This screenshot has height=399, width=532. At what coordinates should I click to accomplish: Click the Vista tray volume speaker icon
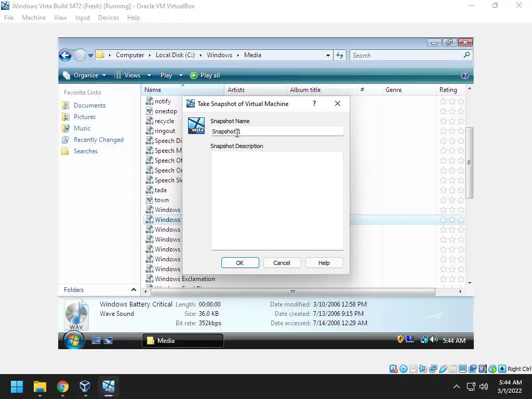pyautogui.click(x=434, y=339)
